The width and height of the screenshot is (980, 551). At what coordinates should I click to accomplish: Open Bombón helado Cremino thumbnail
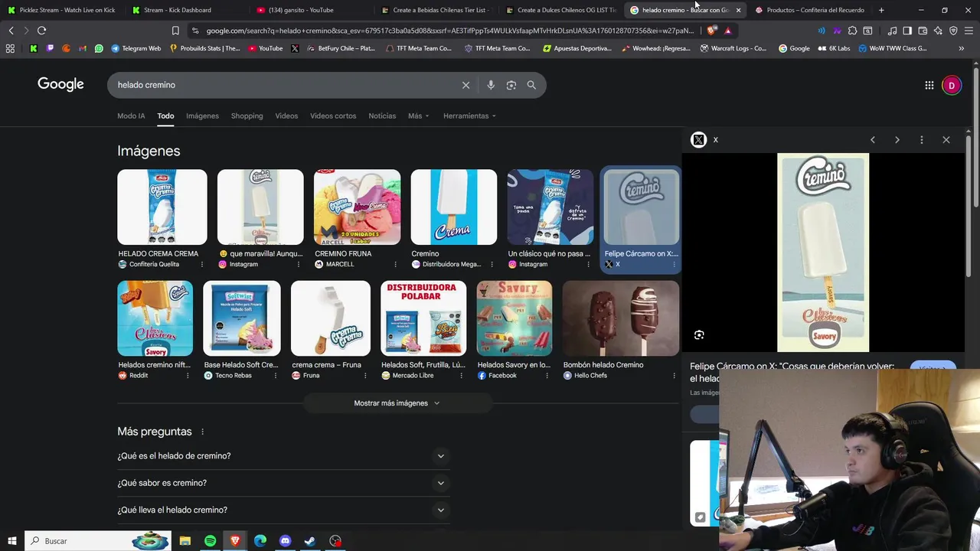tap(621, 318)
